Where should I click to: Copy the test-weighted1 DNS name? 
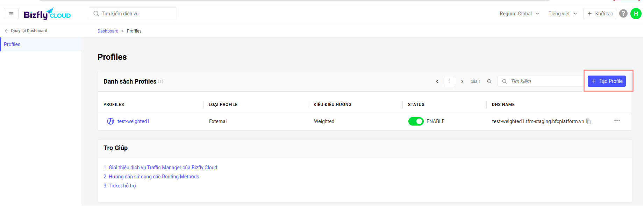588,121
